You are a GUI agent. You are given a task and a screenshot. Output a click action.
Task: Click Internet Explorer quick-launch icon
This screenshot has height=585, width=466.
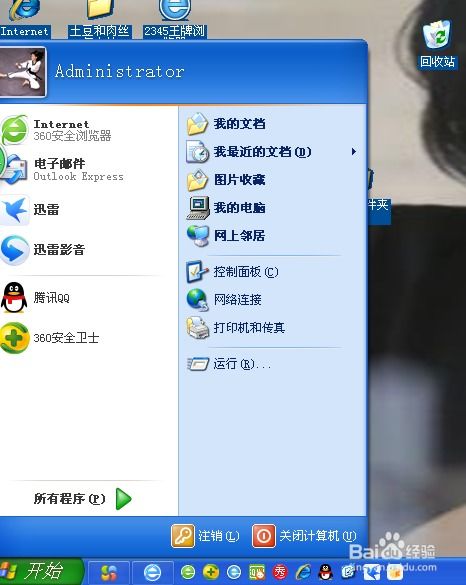click(x=303, y=572)
